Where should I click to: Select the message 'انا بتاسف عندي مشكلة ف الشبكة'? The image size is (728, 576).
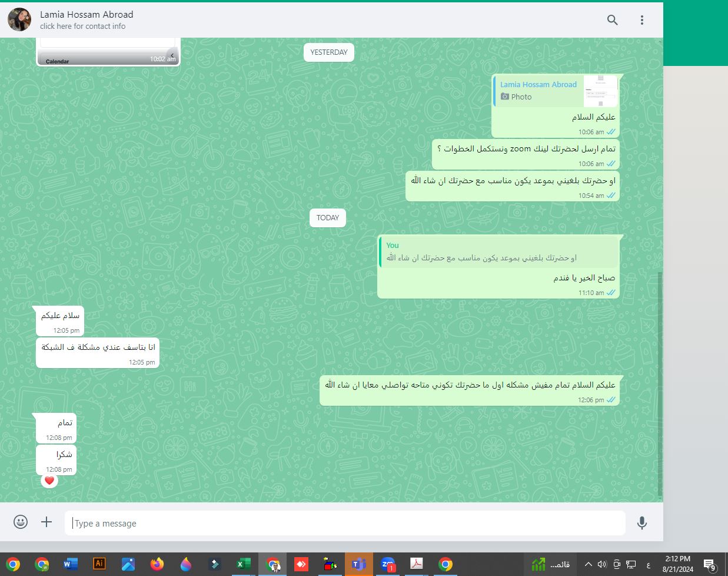pos(98,353)
